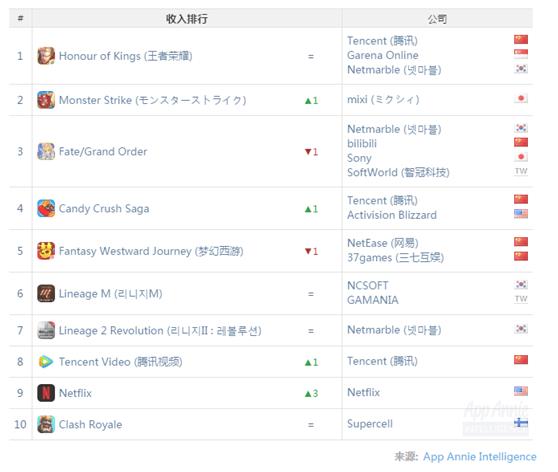Open the Fate/Grand Order game icon
Screen dimensions: 558x472
(46, 152)
